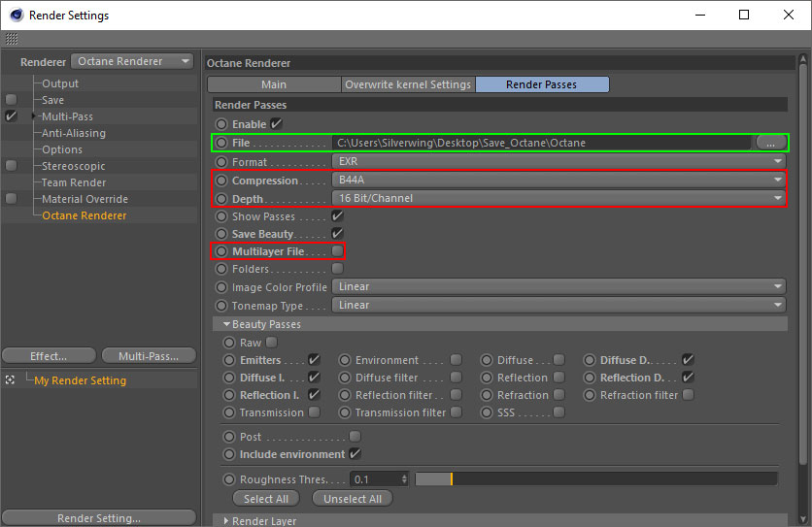Click the animation circle beside Folders
Screen dimensions: 812x527
[221, 269]
